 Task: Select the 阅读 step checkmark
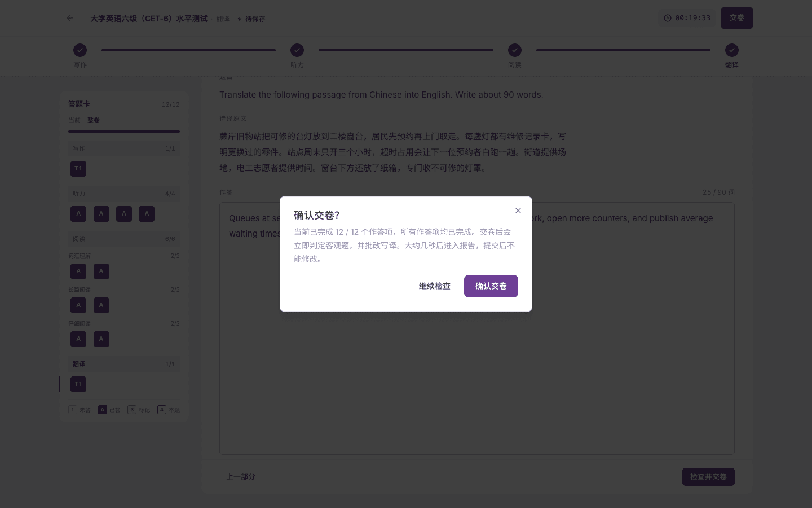[515, 50]
